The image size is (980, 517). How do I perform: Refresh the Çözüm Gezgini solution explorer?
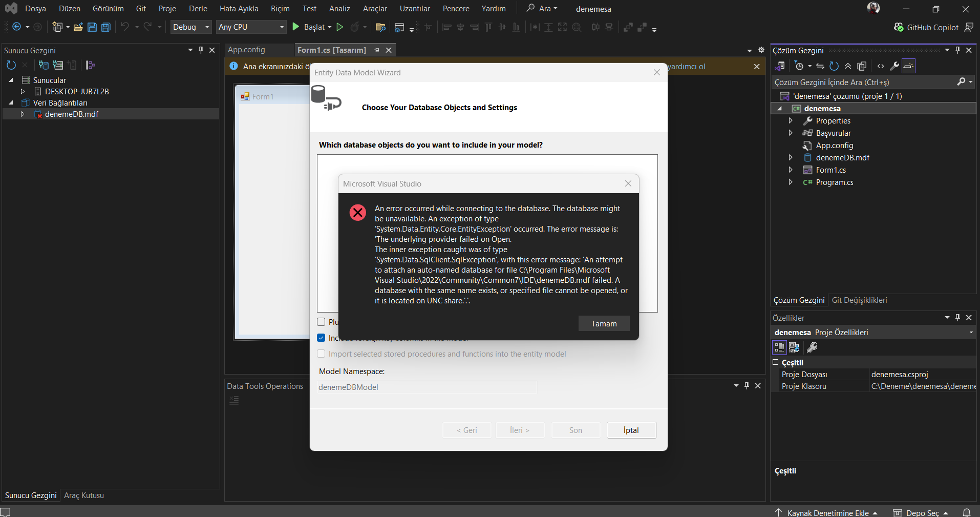pos(834,66)
